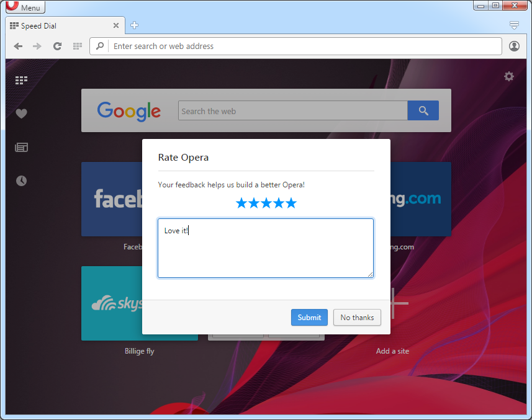Close the Speed Dial tab
This screenshot has height=420, width=532.
(116, 26)
